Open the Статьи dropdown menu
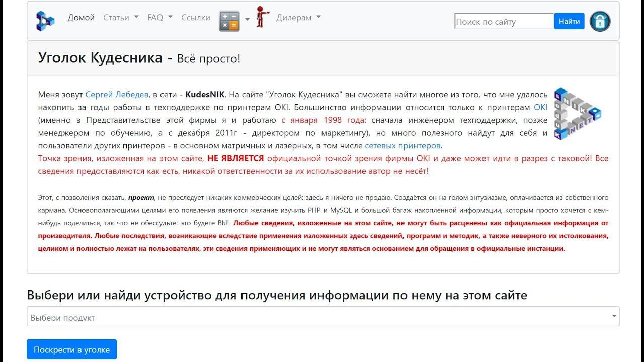This screenshot has height=362, width=644. pos(121,18)
